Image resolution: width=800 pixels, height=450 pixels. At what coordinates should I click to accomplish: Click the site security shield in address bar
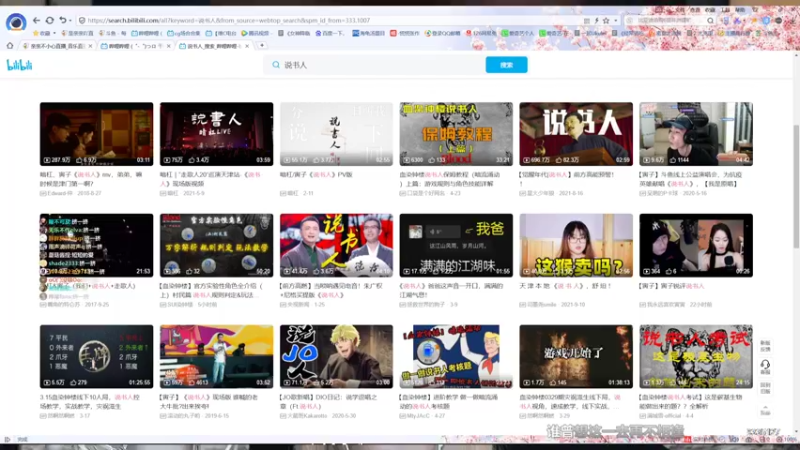coord(82,20)
